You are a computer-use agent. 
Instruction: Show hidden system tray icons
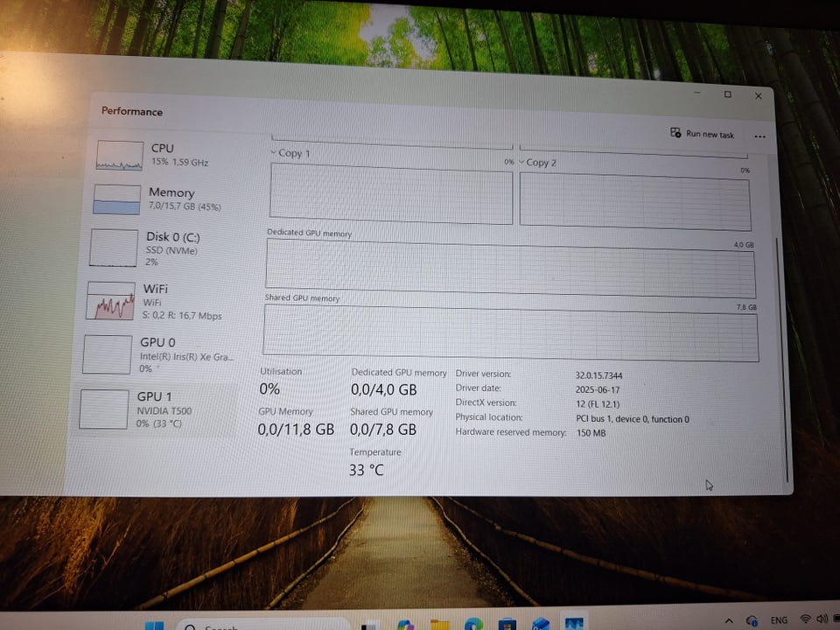click(x=730, y=620)
